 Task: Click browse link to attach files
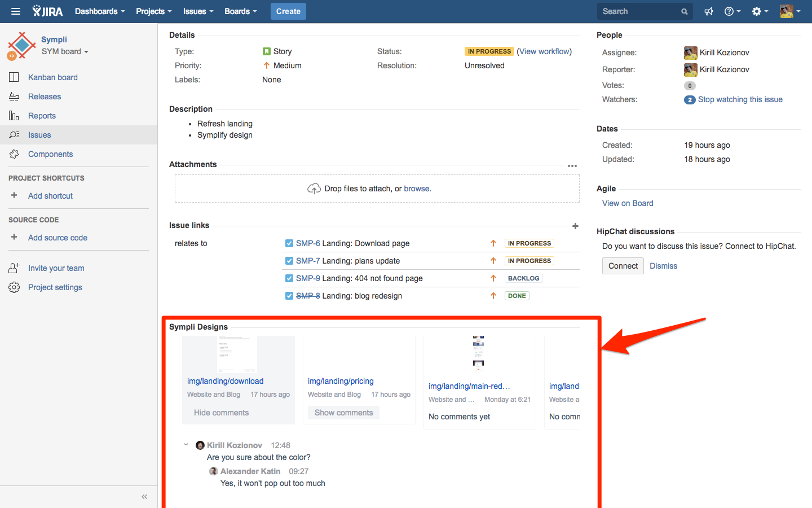417,189
